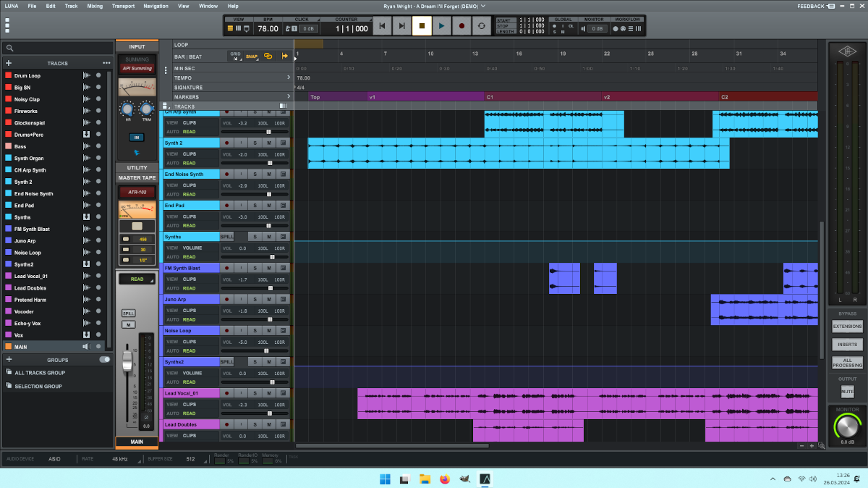868x488 pixels.
Task: Click the ALL PROCESSING bypass button
Action: pyautogui.click(x=847, y=363)
